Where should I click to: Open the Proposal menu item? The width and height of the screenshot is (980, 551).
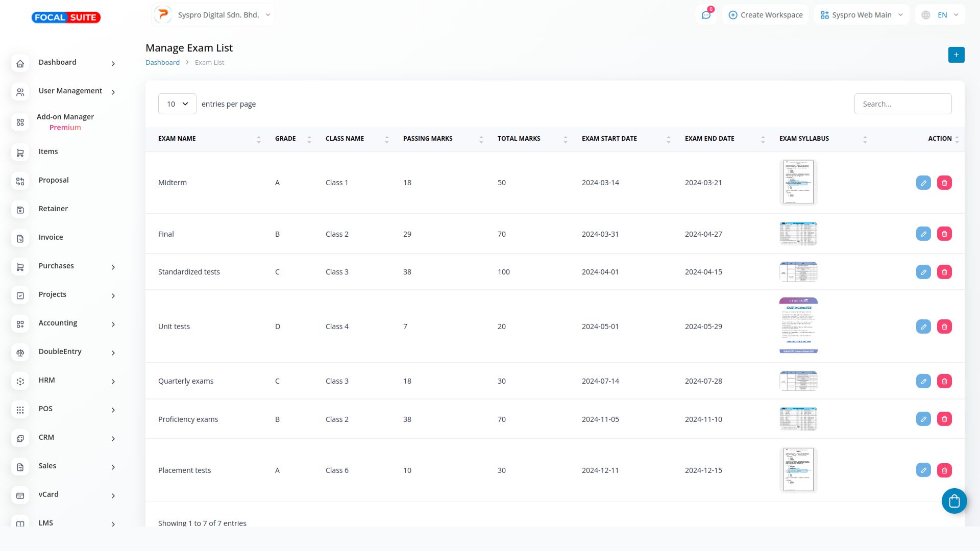coord(54,180)
